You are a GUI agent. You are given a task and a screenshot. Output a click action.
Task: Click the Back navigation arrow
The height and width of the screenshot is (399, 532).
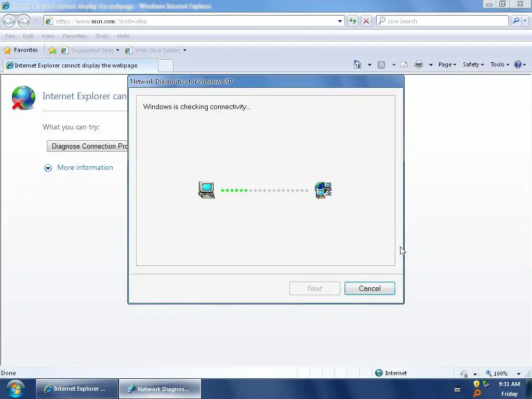pyautogui.click(x=9, y=21)
